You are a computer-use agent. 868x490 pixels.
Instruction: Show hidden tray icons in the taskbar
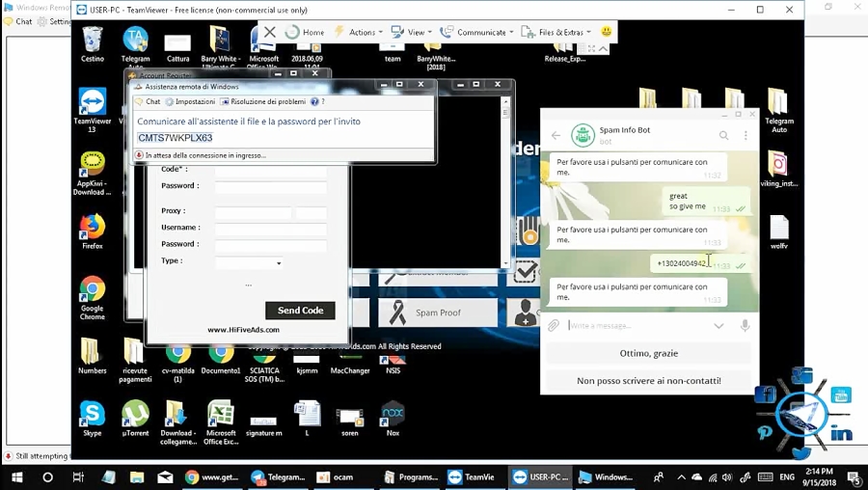[681, 477]
